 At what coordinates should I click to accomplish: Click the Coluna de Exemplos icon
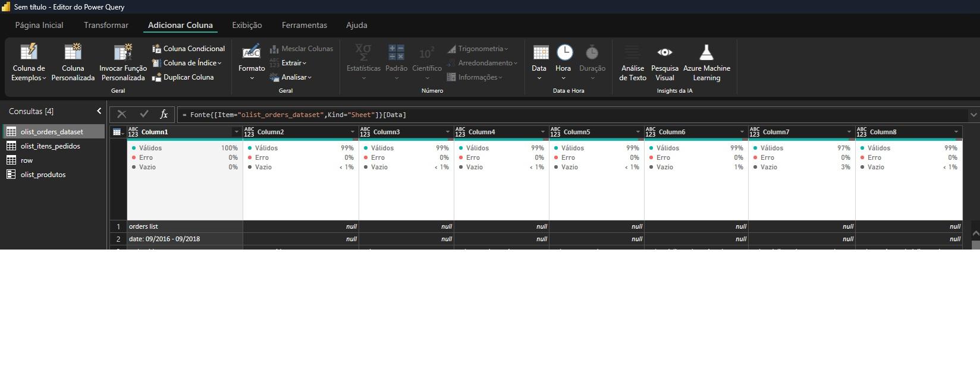pos(29,52)
